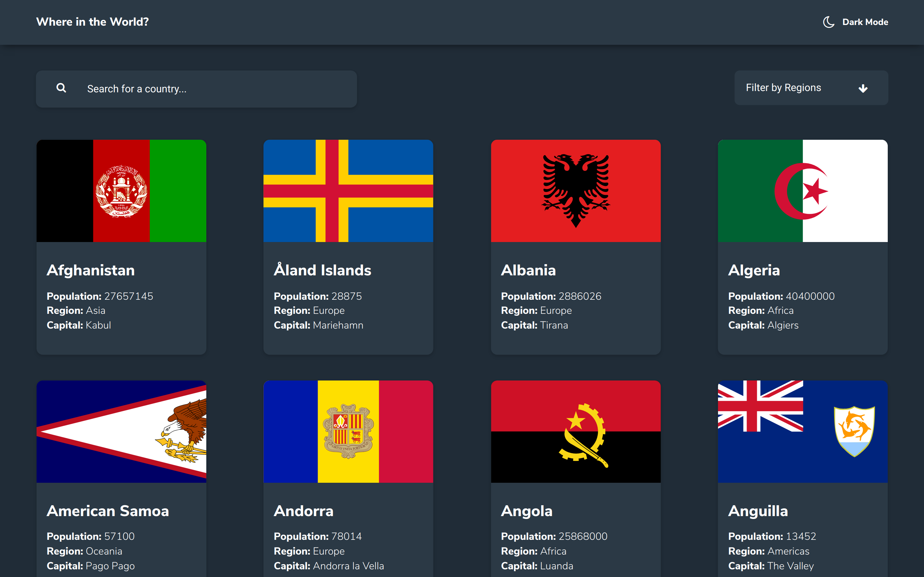Open the Afghanistan flag image
The width and height of the screenshot is (924, 577).
pyautogui.click(x=121, y=191)
